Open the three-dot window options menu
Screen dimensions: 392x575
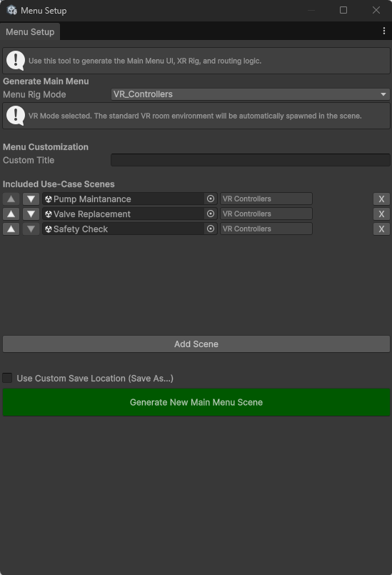[x=384, y=31]
